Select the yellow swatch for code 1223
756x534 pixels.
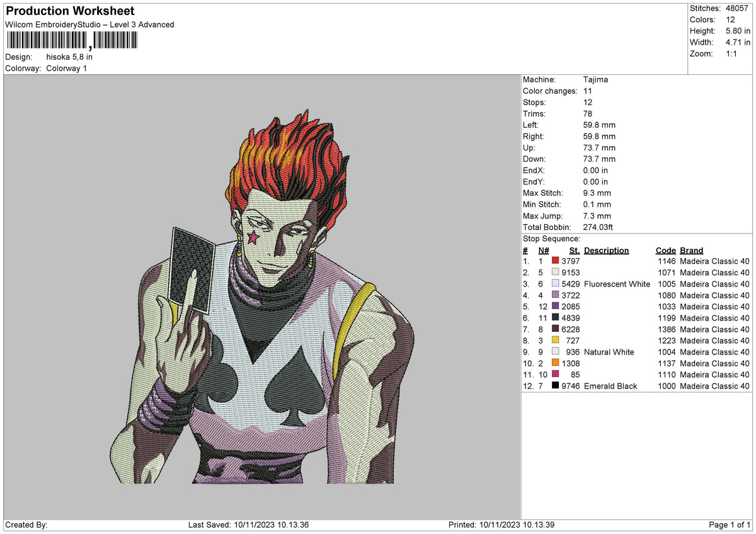click(x=556, y=340)
